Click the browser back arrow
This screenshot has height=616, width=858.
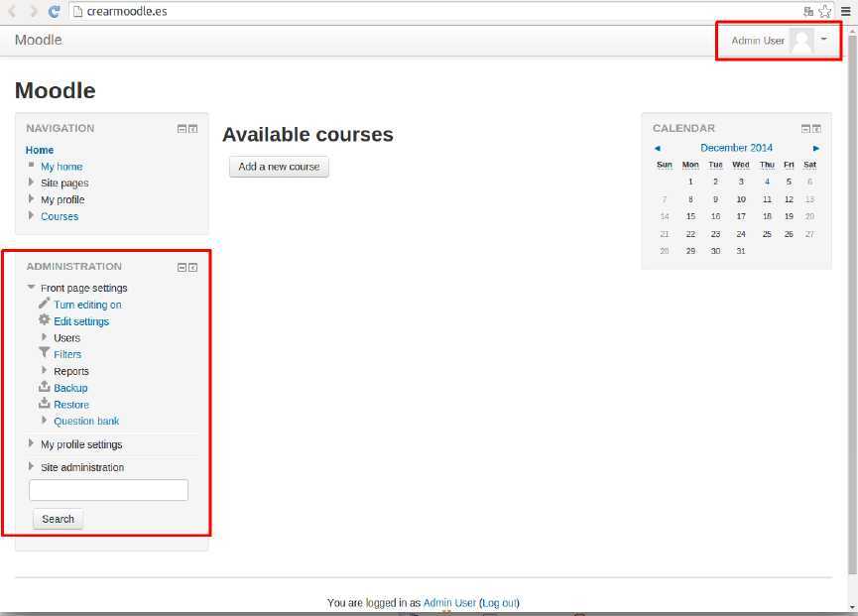coord(12,11)
